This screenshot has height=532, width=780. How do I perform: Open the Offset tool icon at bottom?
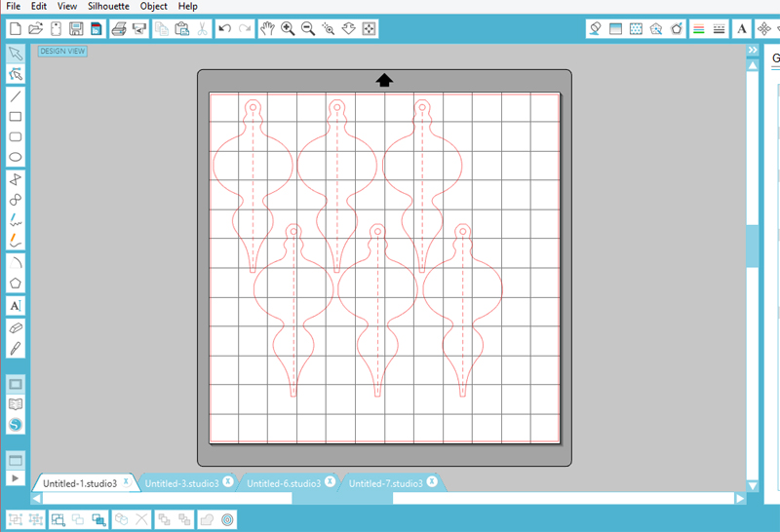tap(227, 520)
